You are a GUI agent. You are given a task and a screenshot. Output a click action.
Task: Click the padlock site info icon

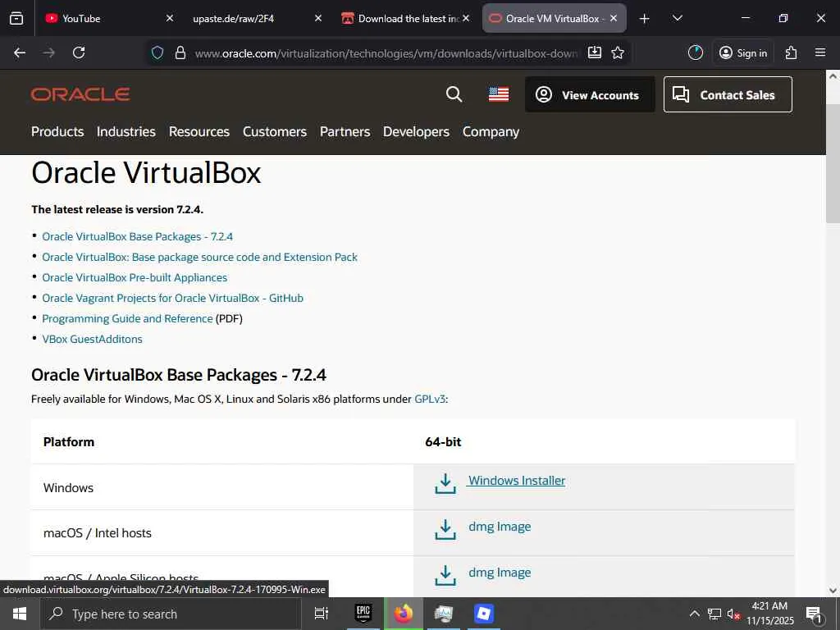180,52
